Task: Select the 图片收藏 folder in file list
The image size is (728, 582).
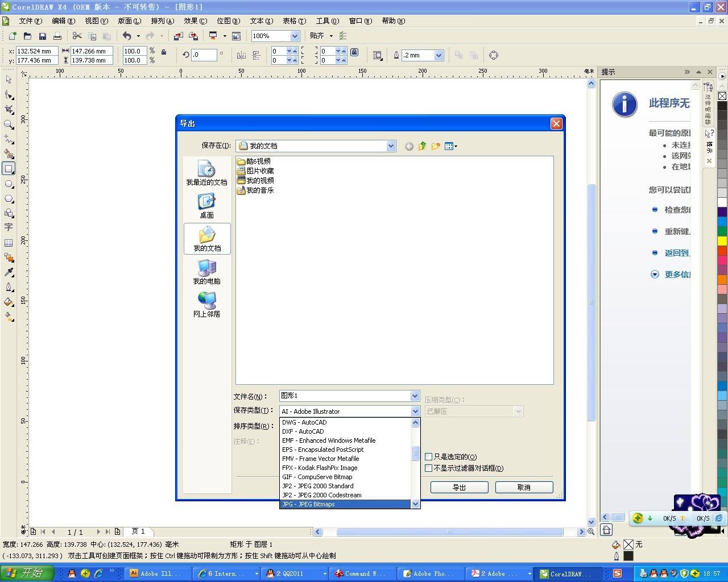Action: [x=255, y=171]
